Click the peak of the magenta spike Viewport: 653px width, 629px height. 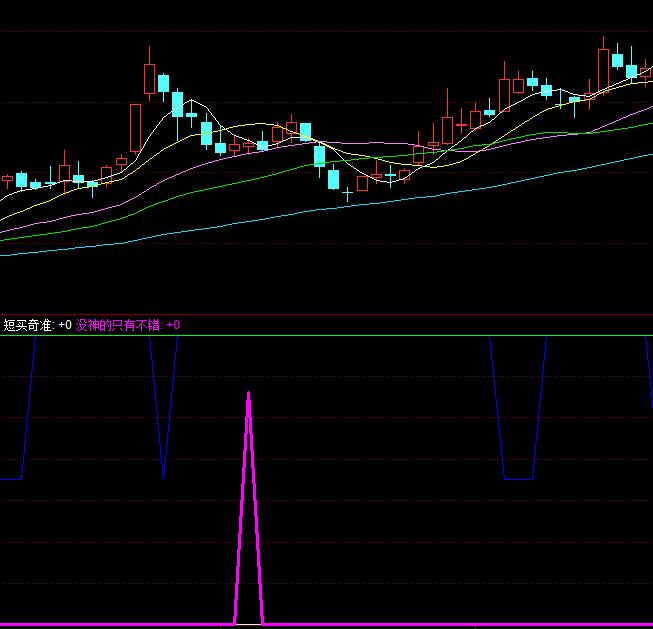pyautogui.click(x=249, y=394)
